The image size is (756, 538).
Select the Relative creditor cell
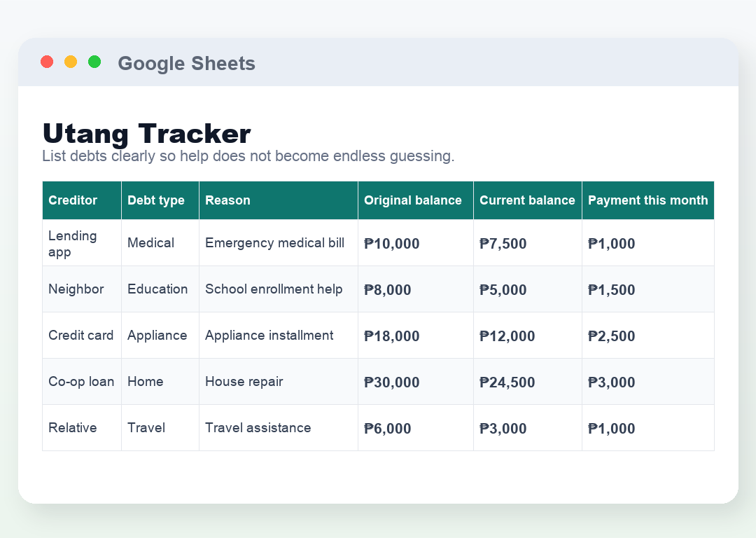pos(82,428)
